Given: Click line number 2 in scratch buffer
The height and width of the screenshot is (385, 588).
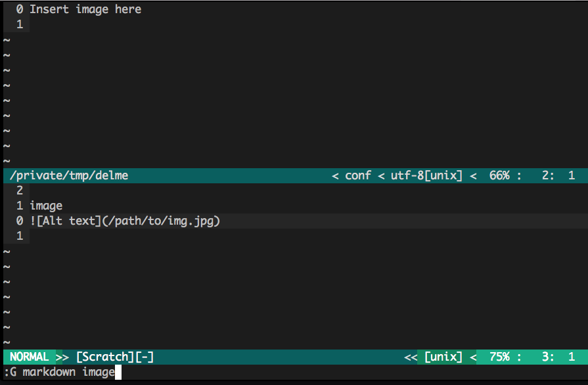Looking at the screenshot, I should [20, 191].
